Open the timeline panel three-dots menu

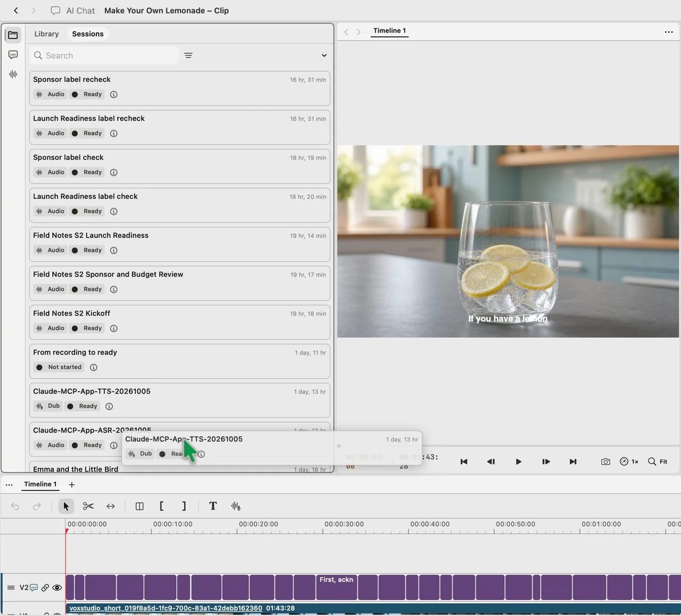tap(9, 485)
